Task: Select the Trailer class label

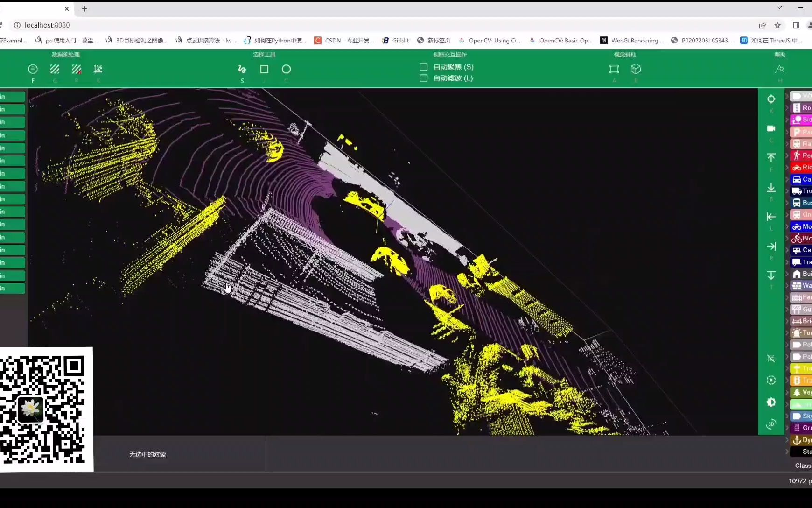Action: tap(801, 262)
